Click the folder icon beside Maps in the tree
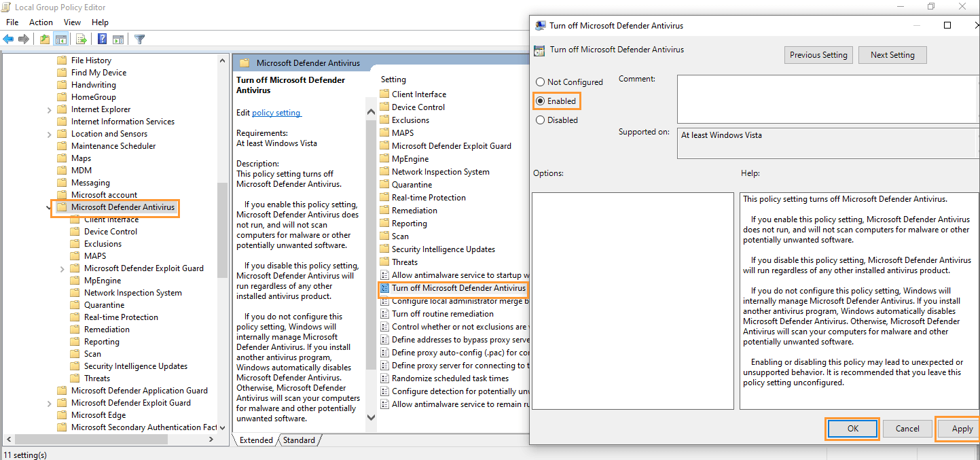The width and height of the screenshot is (980, 460). (62, 158)
